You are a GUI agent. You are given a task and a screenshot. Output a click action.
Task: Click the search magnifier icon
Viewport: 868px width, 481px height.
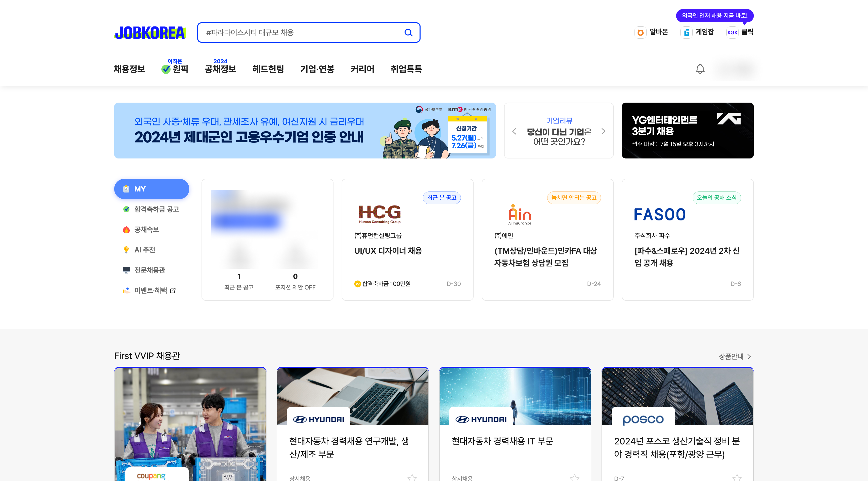[408, 32]
